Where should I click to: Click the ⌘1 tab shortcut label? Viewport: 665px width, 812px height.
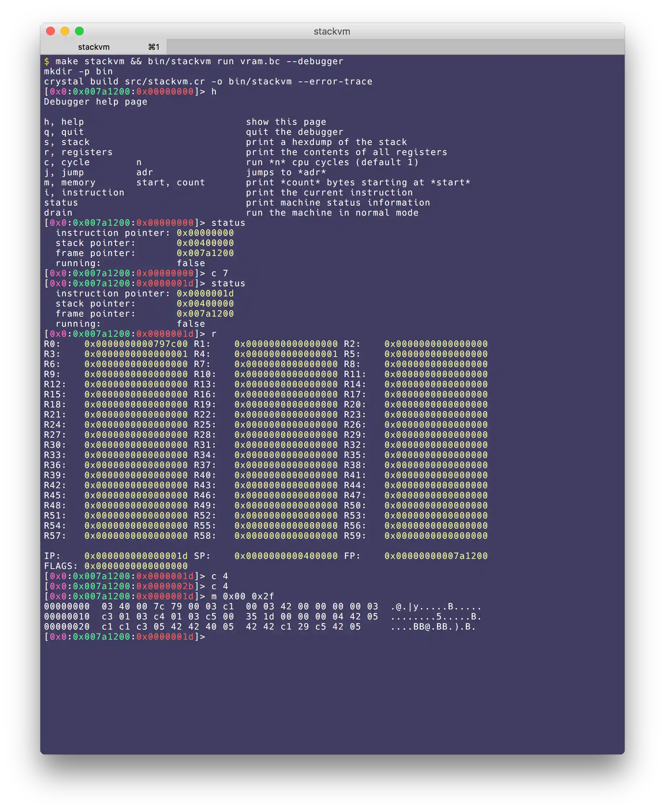pyautogui.click(x=153, y=47)
